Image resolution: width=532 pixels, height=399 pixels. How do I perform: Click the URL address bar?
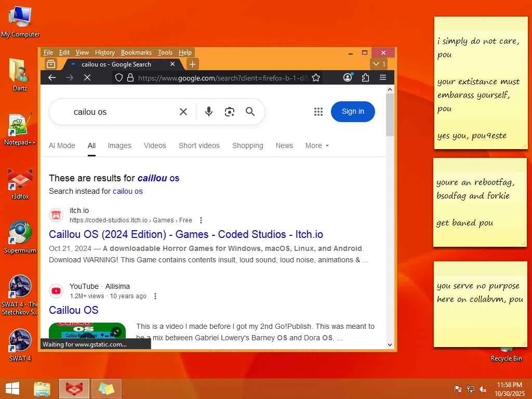click(x=222, y=78)
